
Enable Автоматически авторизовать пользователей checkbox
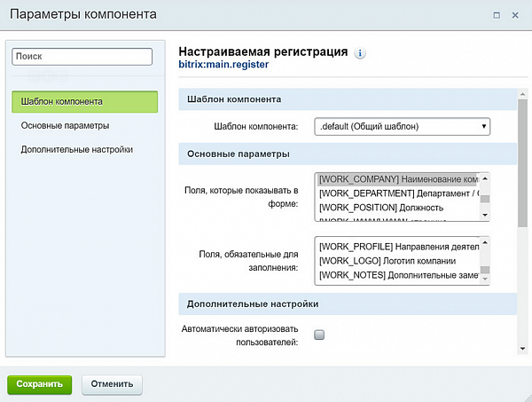click(x=319, y=335)
